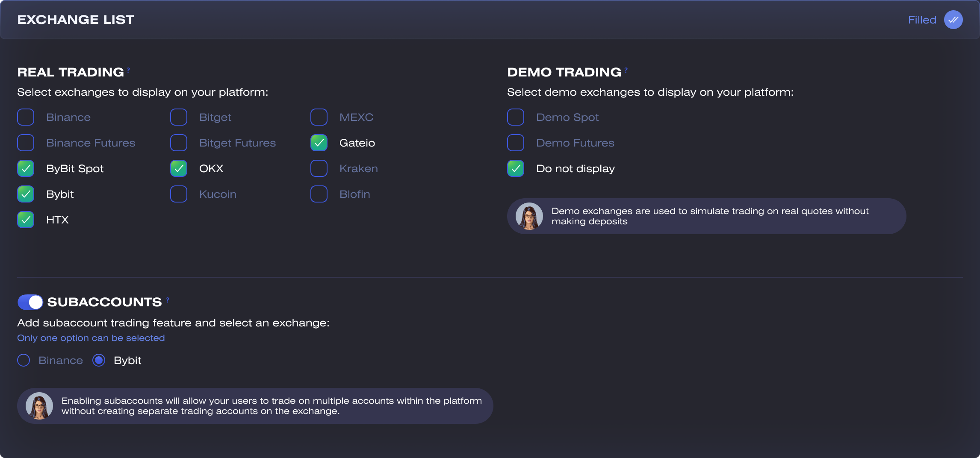Click the Exchange List header title
Viewport: 980px width, 458px height.
click(76, 20)
